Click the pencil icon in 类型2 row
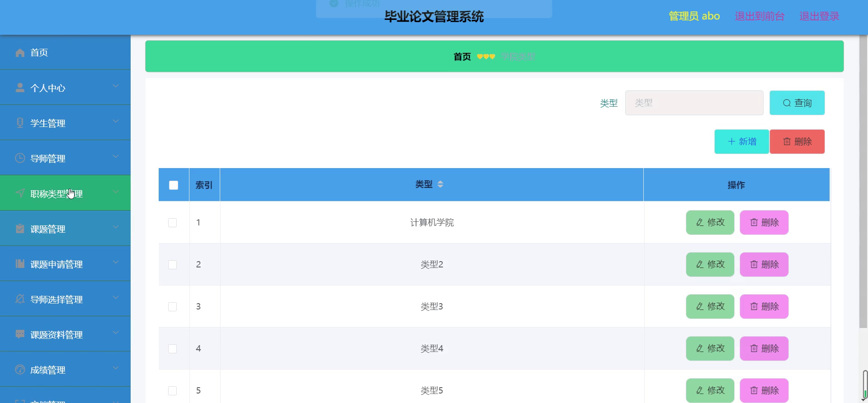The image size is (868, 403). [x=700, y=264]
